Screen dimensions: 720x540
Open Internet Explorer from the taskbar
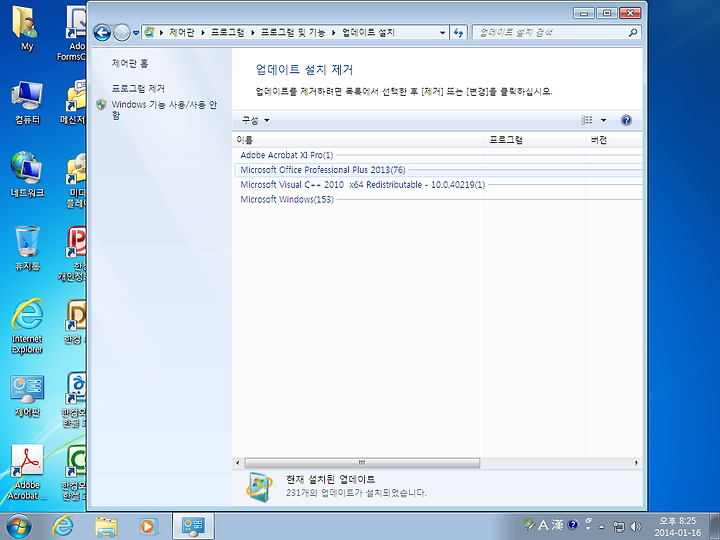[x=63, y=526]
